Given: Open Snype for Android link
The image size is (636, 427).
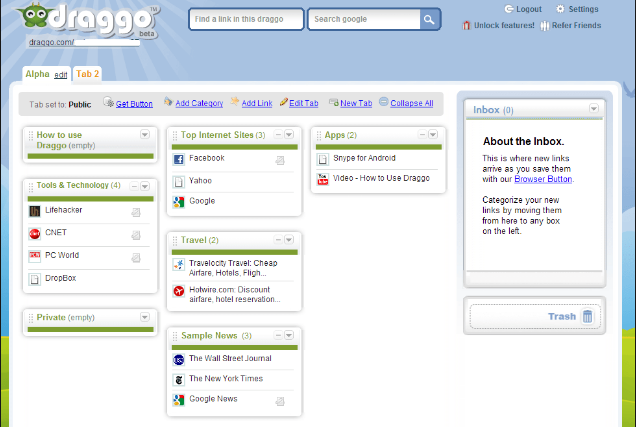Looking at the screenshot, I should [364, 158].
